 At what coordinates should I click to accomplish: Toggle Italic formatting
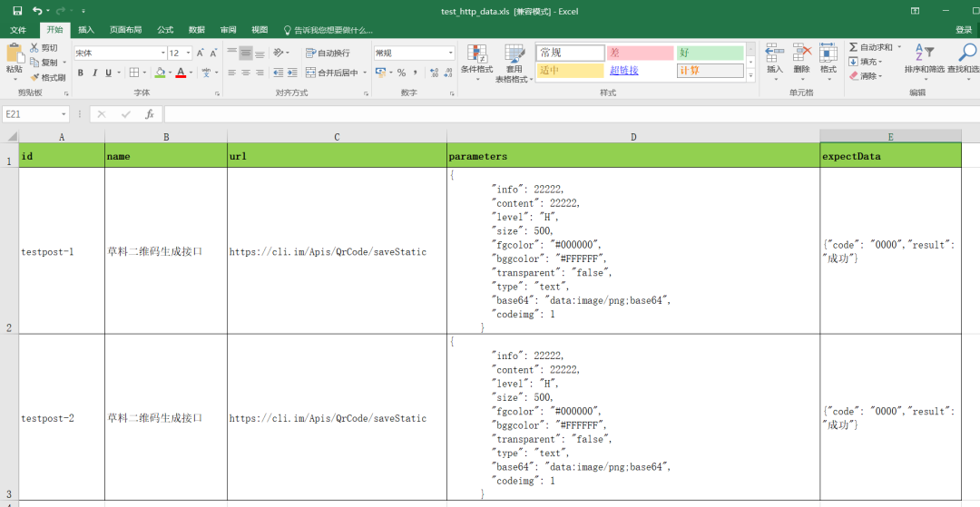(95, 73)
